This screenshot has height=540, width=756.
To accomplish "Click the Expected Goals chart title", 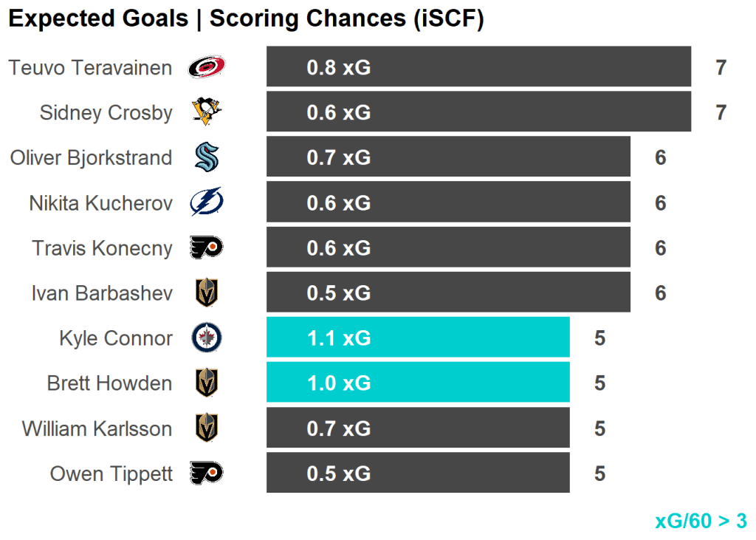I will [x=246, y=19].
